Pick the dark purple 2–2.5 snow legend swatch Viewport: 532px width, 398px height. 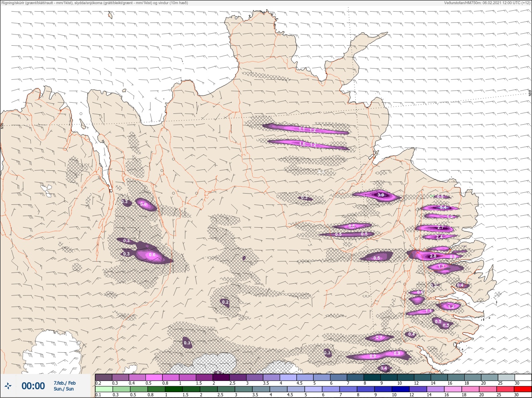tap(222, 378)
